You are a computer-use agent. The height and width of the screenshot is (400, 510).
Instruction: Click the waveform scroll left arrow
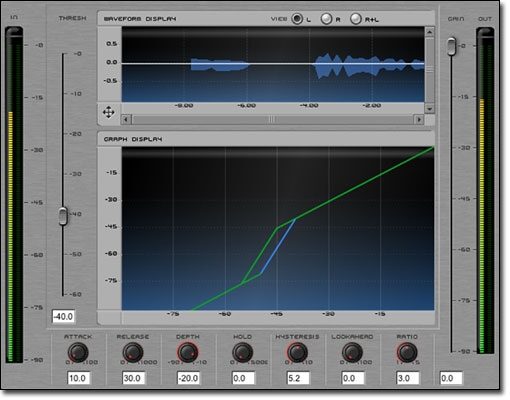(x=126, y=119)
